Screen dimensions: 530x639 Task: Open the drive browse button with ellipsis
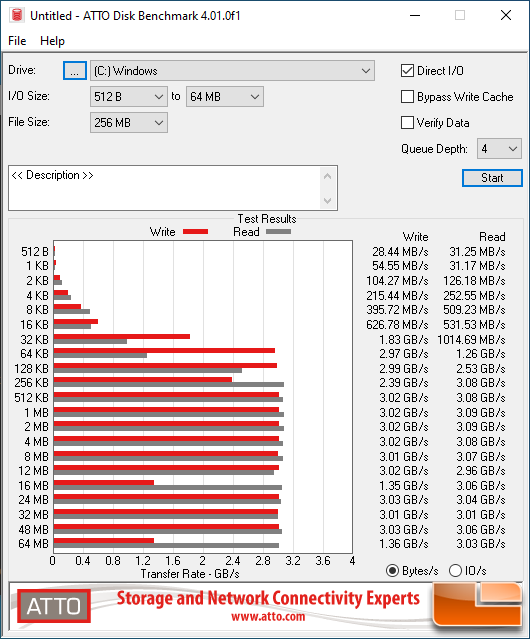(75, 71)
